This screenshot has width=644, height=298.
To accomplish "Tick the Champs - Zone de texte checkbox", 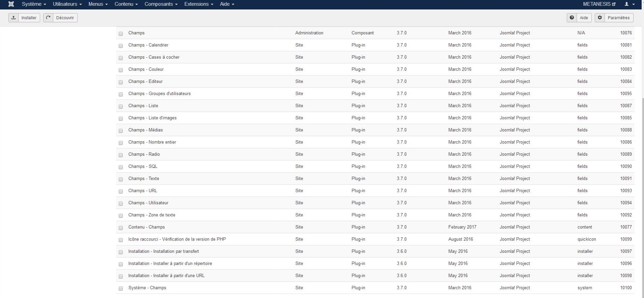I will (121, 215).
